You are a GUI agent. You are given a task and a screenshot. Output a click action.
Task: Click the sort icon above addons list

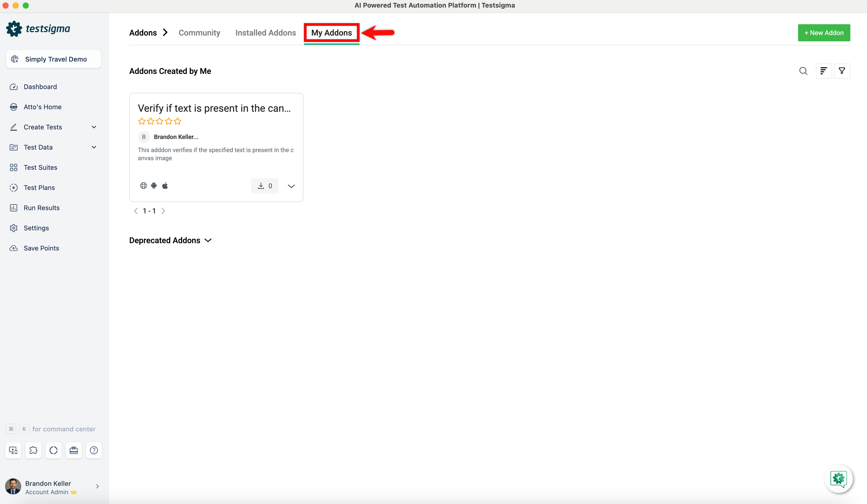pos(824,71)
